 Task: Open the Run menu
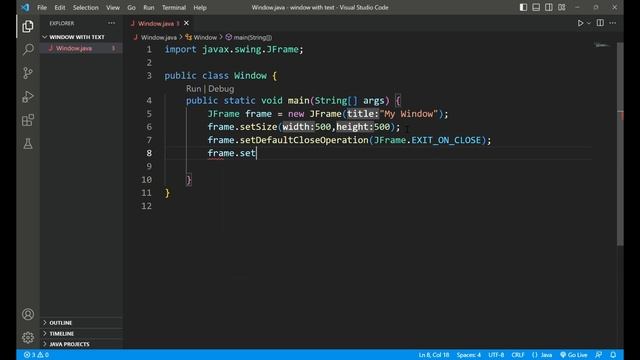(x=149, y=7)
